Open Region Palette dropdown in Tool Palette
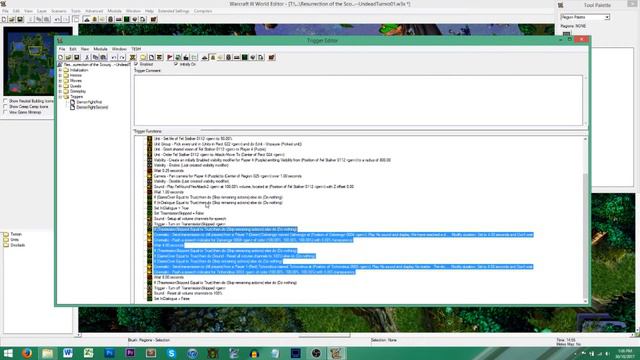Viewport: 640px width, 360px height. 607,17
